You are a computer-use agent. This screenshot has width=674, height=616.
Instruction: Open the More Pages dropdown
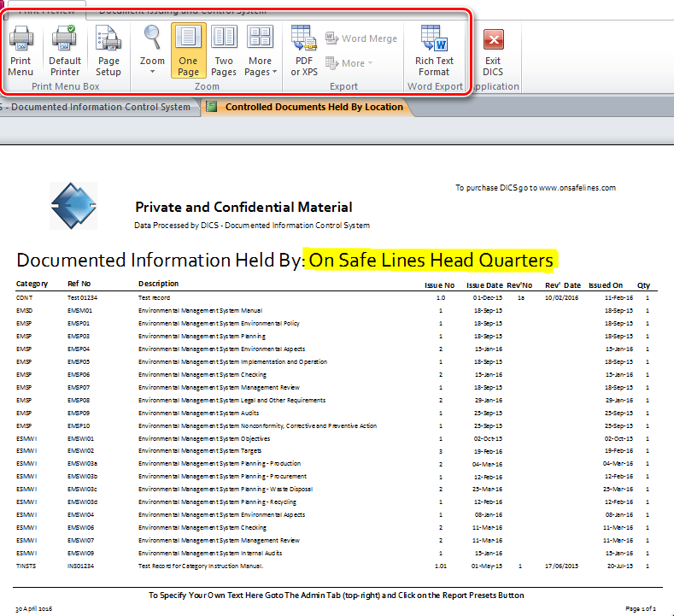point(260,50)
